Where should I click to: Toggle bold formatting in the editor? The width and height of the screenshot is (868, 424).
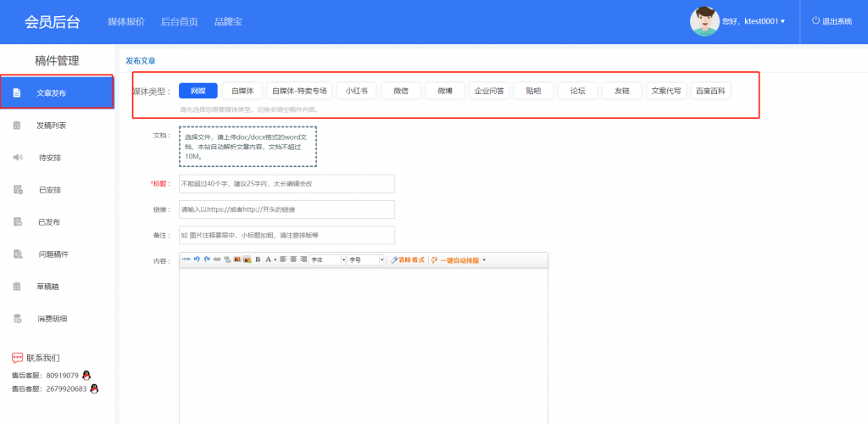pos(258,259)
